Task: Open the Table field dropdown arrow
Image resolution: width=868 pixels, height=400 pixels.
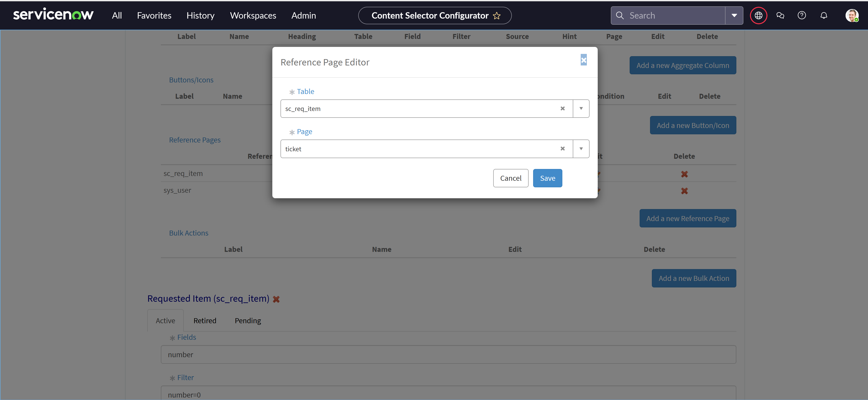Action: tap(581, 108)
